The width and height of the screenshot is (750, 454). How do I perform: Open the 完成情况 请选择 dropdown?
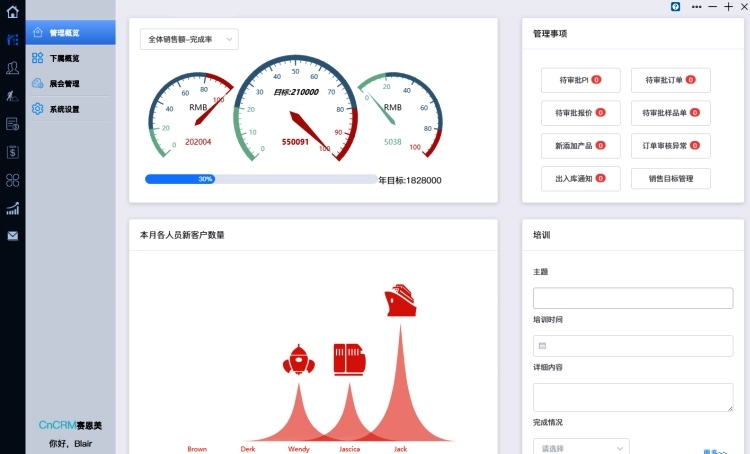(581, 448)
